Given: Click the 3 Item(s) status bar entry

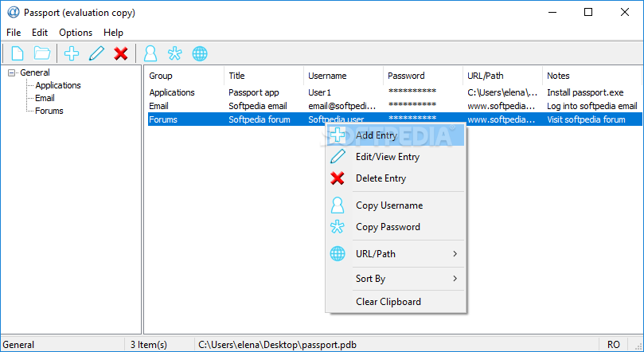Looking at the screenshot, I should [149, 345].
